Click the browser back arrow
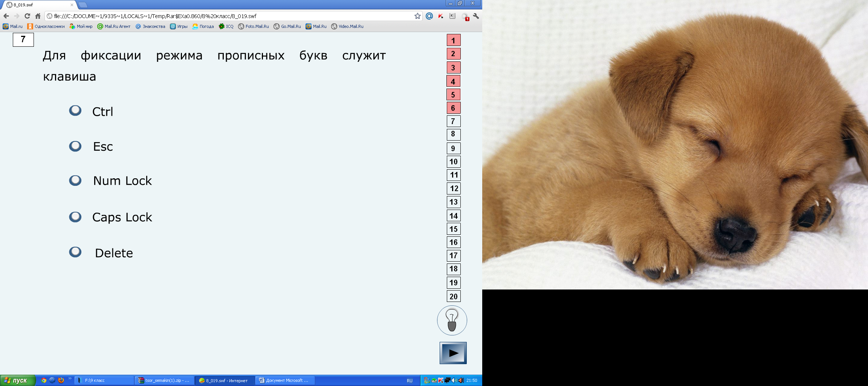The image size is (868, 386). click(x=6, y=16)
